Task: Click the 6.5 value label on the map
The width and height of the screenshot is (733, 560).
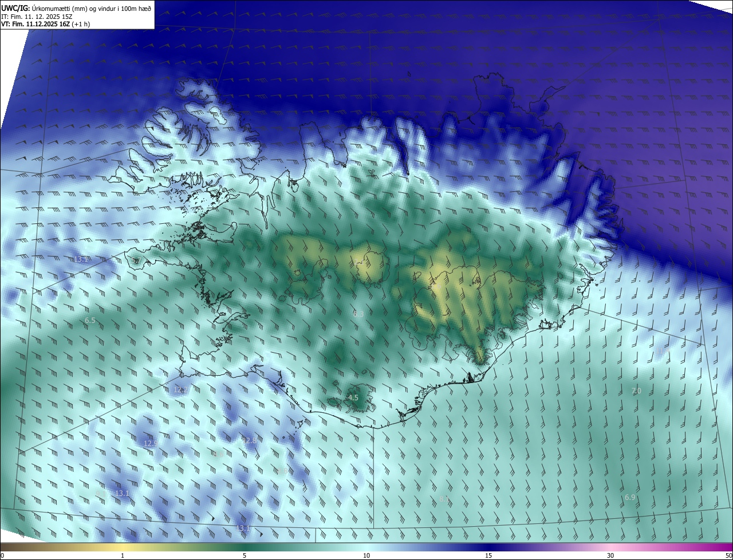Action: (90, 321)
